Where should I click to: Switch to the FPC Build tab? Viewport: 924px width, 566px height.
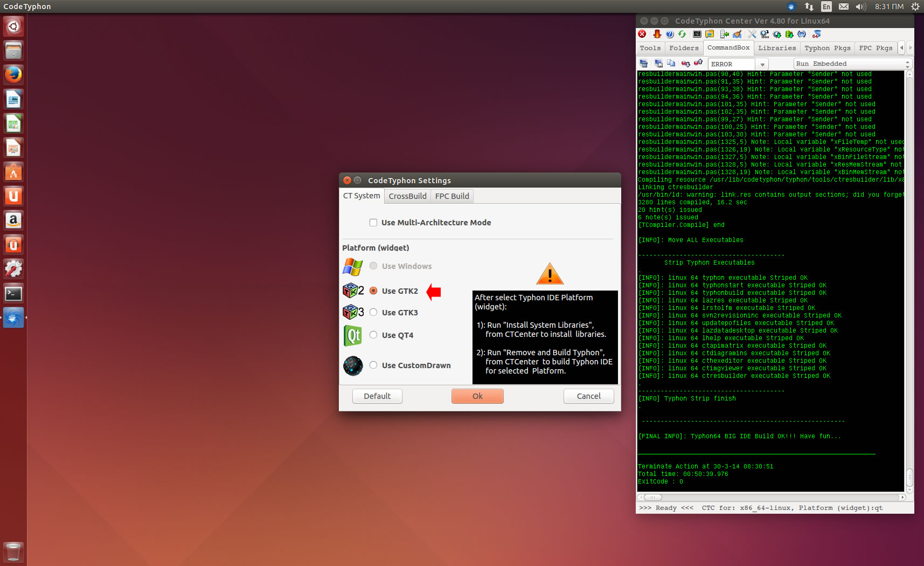[452, 196]
